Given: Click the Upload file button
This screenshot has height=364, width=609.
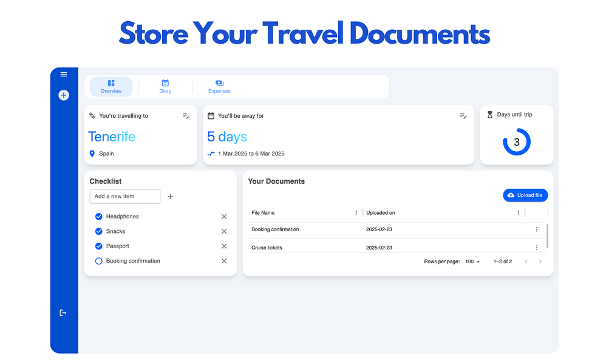Looking at the screenshot, I should click(525, 195).
